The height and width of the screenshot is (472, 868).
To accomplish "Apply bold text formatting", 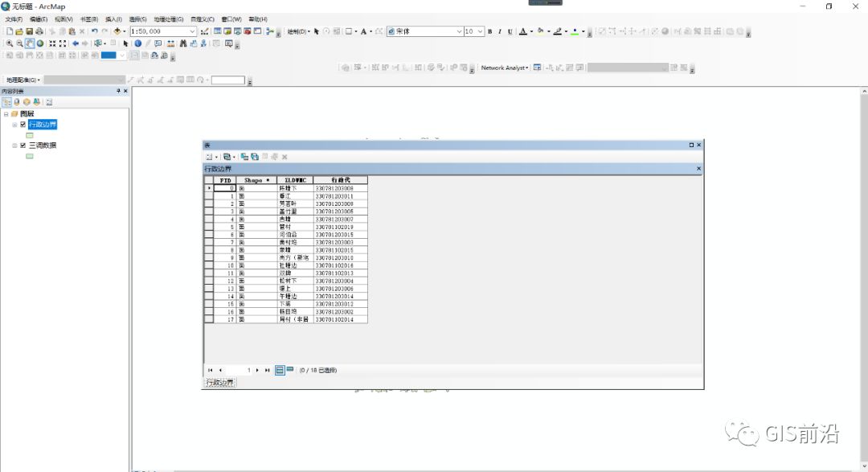I will pos(490,31).
